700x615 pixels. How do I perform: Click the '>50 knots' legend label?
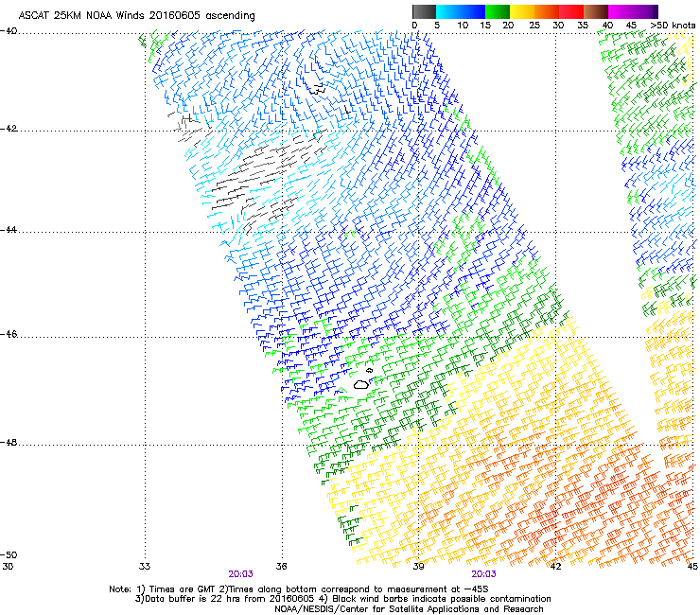pos(673,26)
